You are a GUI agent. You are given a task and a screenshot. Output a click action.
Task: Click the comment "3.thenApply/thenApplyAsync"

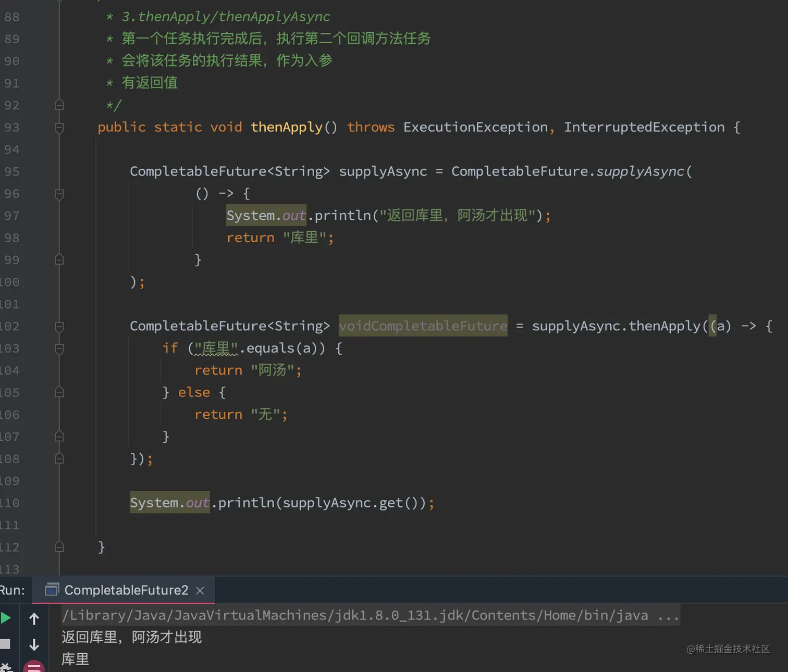(x=226, y=17)
